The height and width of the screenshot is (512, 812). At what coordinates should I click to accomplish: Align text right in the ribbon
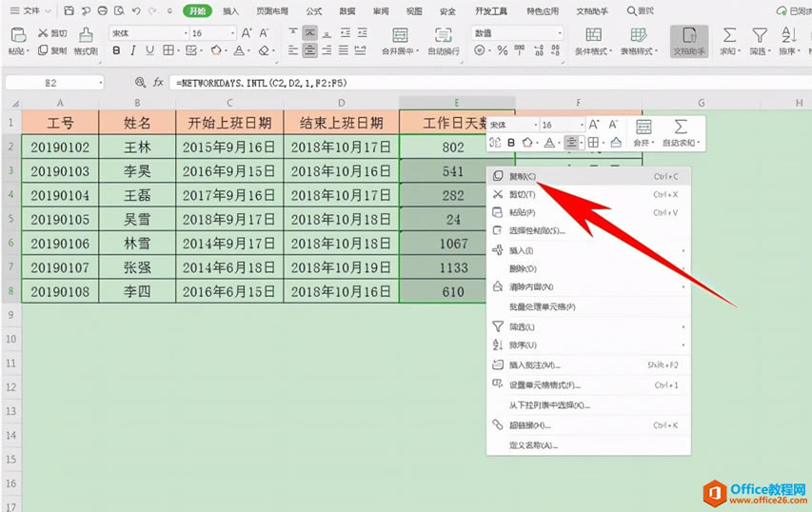(327, 50)
